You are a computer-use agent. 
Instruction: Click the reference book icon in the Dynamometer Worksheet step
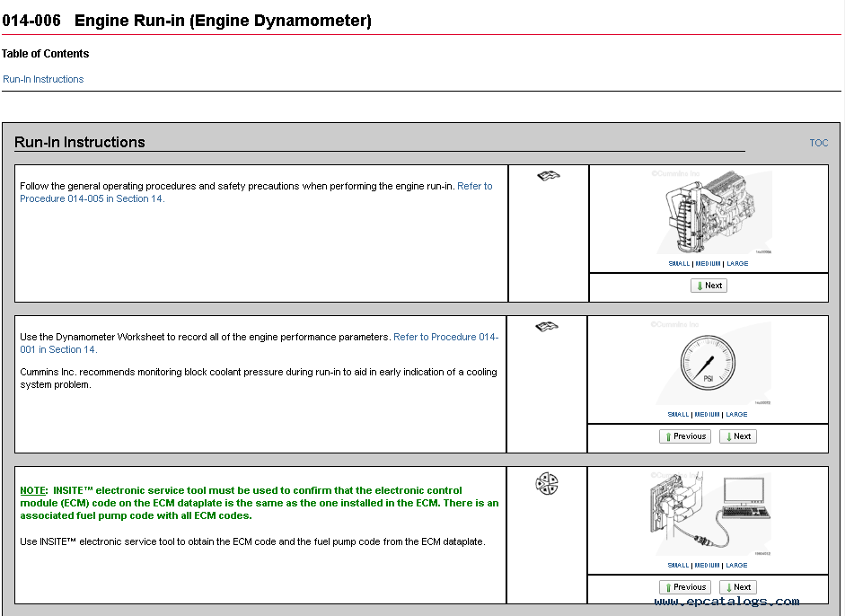coord(547,327)
